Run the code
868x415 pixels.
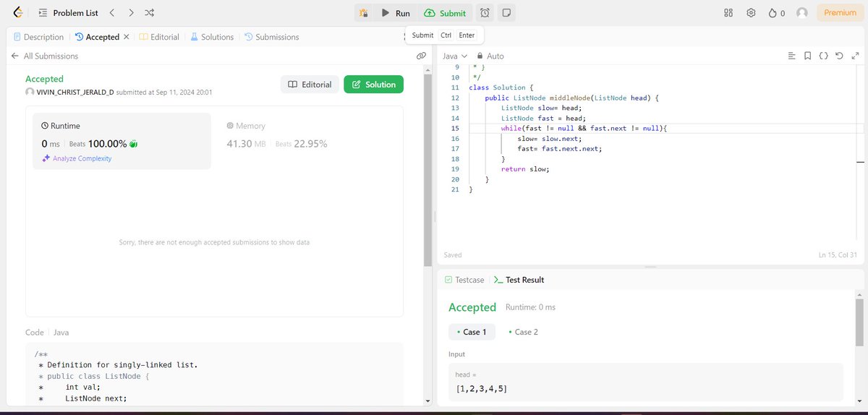(396, 13)
